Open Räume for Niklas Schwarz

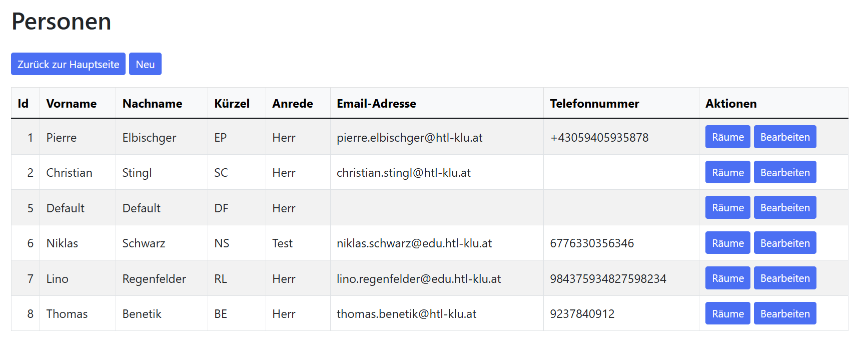pyautogui.click(x=727, y=243)
